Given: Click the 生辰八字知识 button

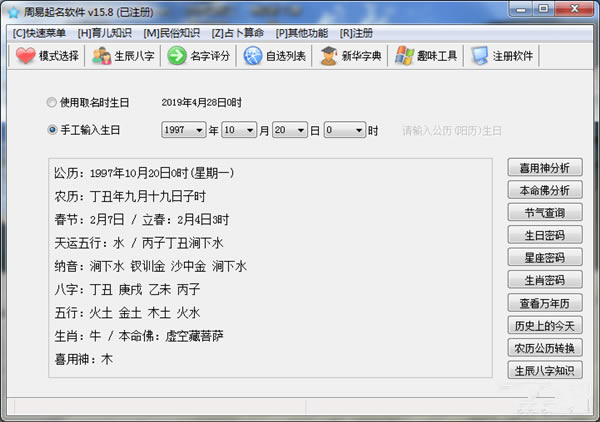Looking at the screenshot, I should [x=545, y=370].
